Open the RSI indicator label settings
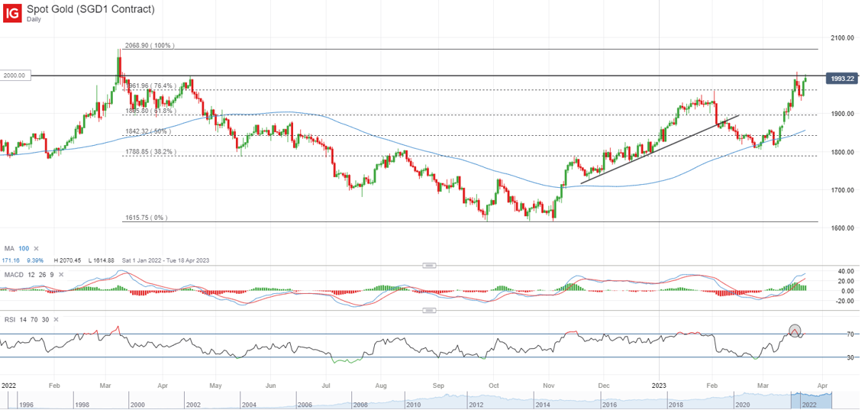This screenshot has width=868, height=410. point(9,320)
